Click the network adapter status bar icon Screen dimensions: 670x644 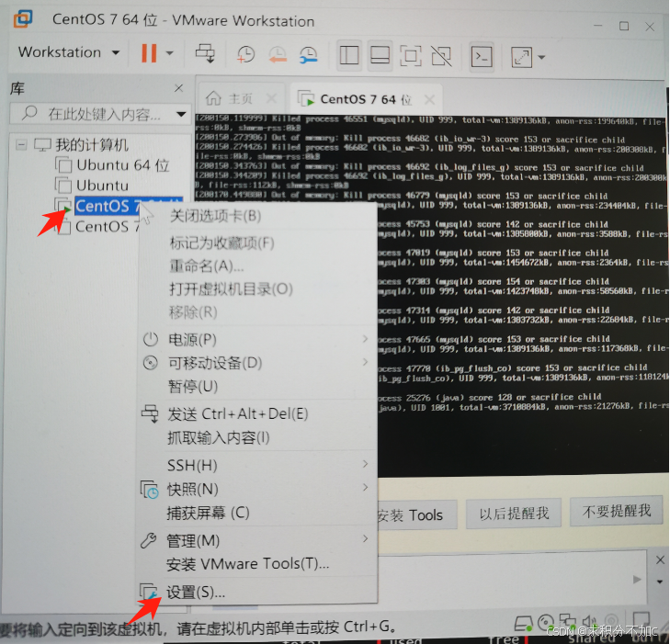coord(568,622)
